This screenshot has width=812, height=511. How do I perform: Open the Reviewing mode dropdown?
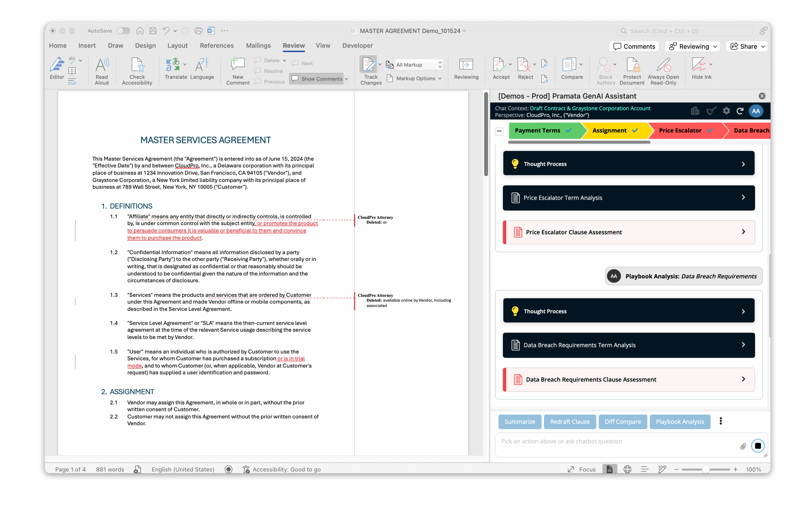pos(693,46)
